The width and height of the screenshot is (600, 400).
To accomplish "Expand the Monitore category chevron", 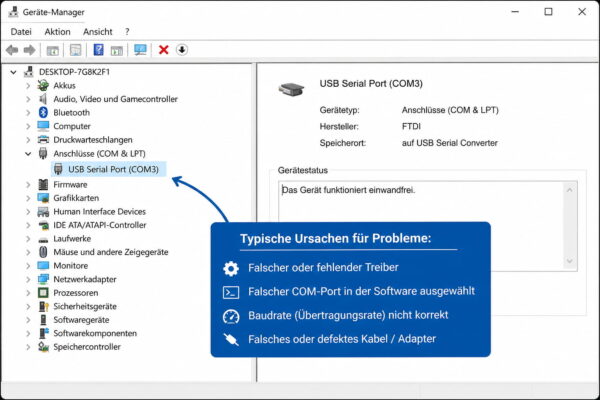I will 28,266.
